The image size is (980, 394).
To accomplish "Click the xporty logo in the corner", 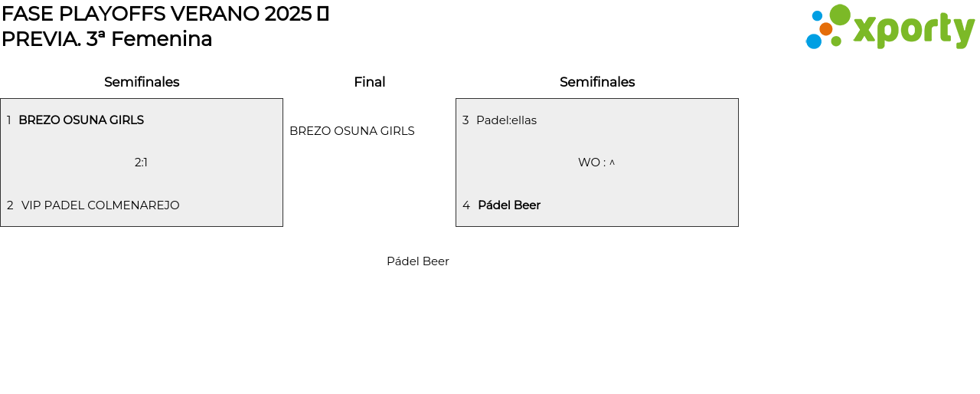I will pyautogui.click(x=913, y=29).
